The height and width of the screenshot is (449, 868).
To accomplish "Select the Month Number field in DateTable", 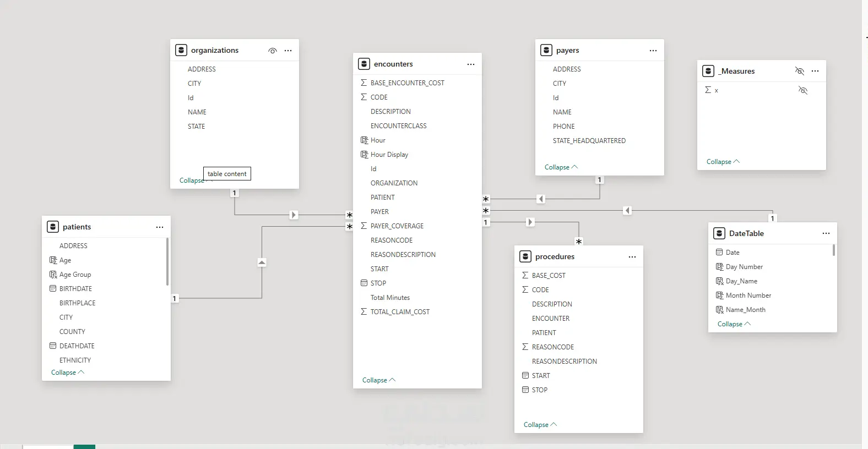I will point(748,295).
